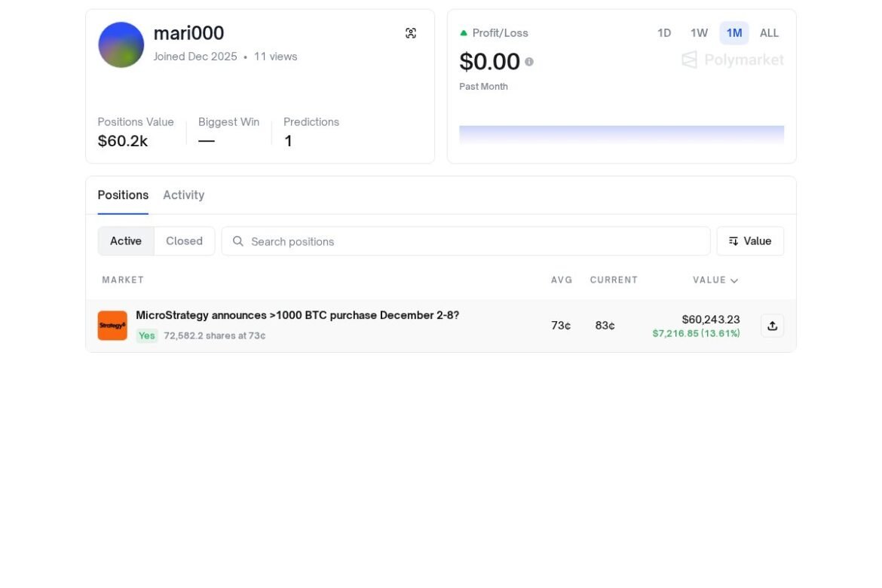This screenshot has width=882, height=588.
Task: Click the sort icon inside the Value button
Action: click(733, 240)
